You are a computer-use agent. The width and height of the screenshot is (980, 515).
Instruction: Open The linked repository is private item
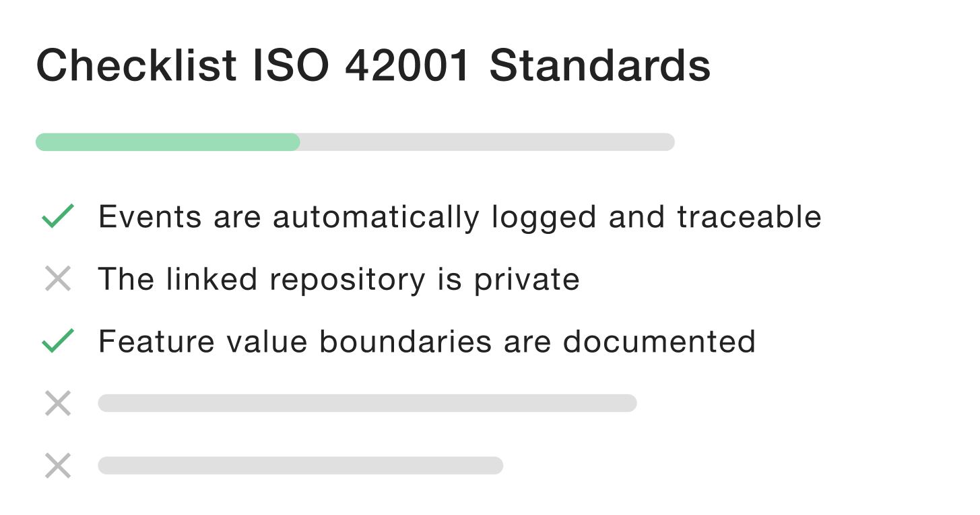coord(339,280)
